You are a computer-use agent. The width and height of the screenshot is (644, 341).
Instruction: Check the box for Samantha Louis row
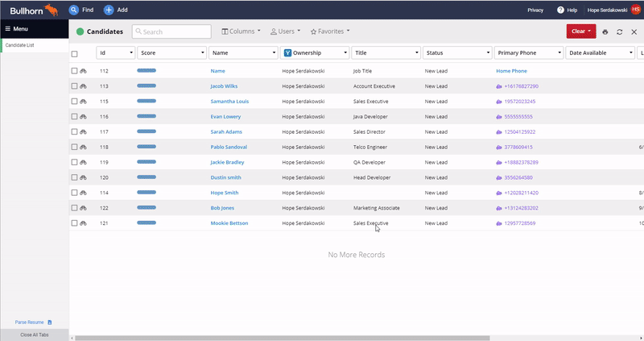coord(75,102)
